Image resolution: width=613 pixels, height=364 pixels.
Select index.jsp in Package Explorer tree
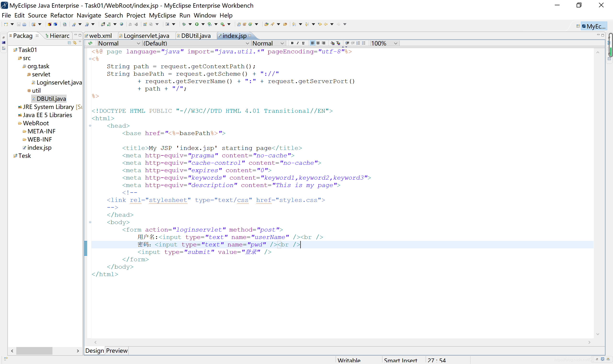pyautogui.click(x=37, y=148)
